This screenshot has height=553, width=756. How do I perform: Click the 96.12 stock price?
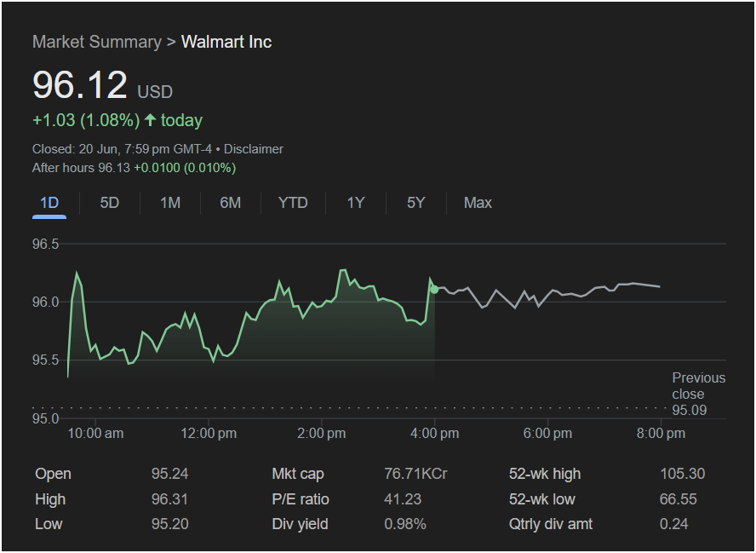[x=80, y=85]
